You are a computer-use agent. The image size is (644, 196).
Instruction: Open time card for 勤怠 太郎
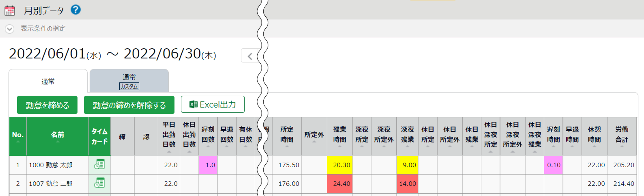point(99,165)
